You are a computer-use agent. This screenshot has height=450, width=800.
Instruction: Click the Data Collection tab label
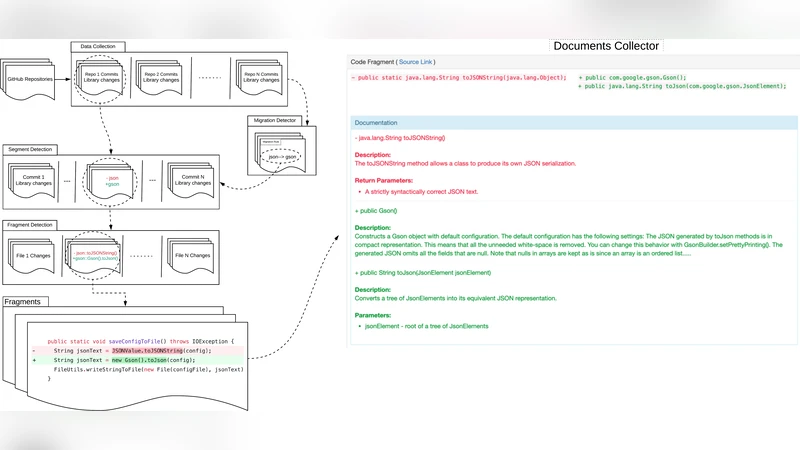click(x=97, y=46)
